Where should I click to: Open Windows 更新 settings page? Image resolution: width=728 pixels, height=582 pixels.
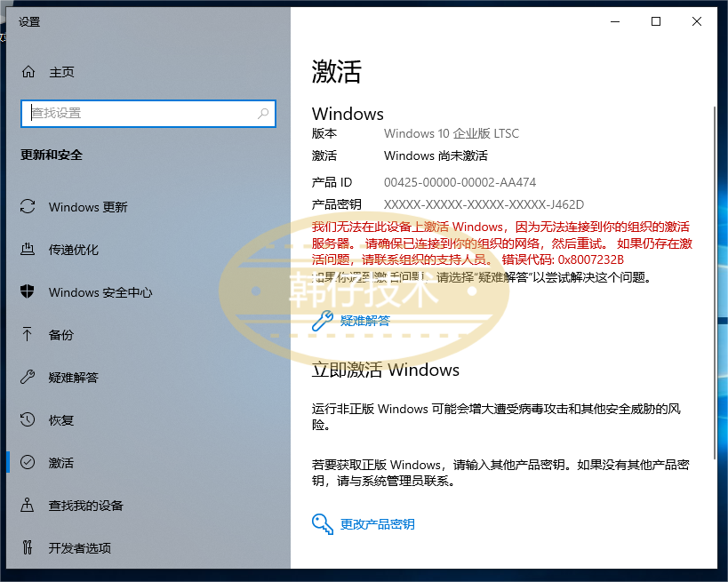point(88,207)
